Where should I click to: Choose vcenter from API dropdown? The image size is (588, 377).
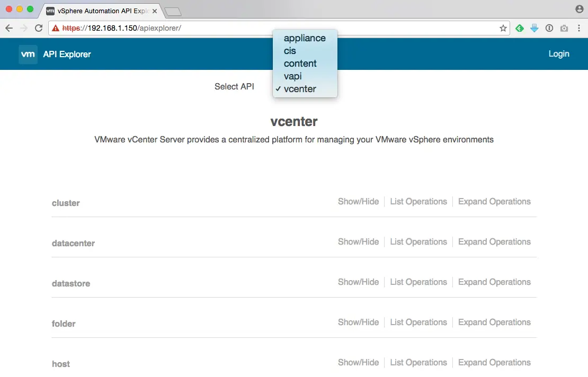coord(305,89)
